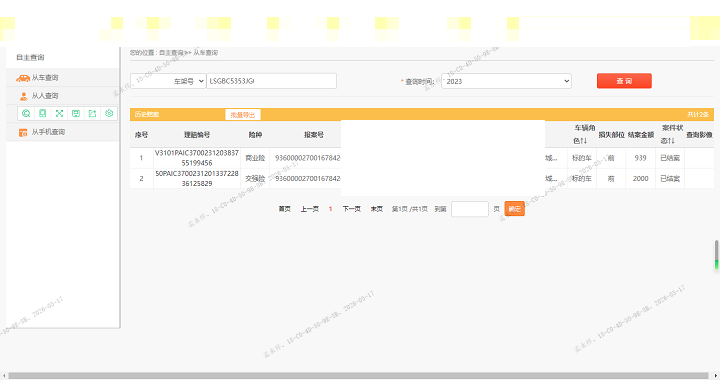720x380 pixels.
Task: Go to 末页 last page
Action: click(x=377, y=209)
